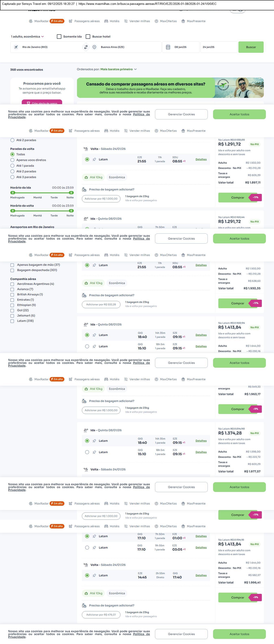Click the swap origin and destination arrows icon
Image resolution: width=274 pixels, height=644 pixels.
(x=86, y=47)
